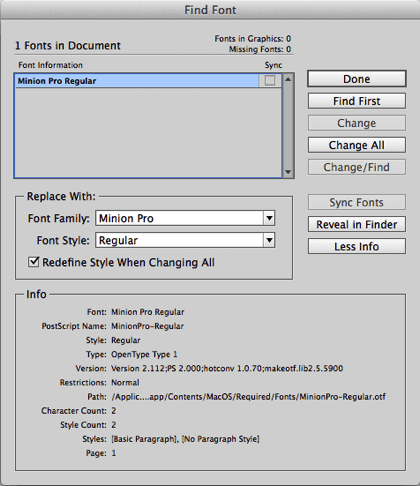The image size is (420, 486).
Task: Click the Find First button
Action: point(357,101)
